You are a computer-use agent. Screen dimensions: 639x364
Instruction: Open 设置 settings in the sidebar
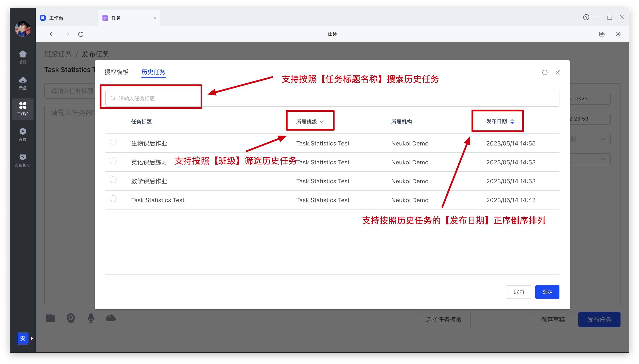23,135
